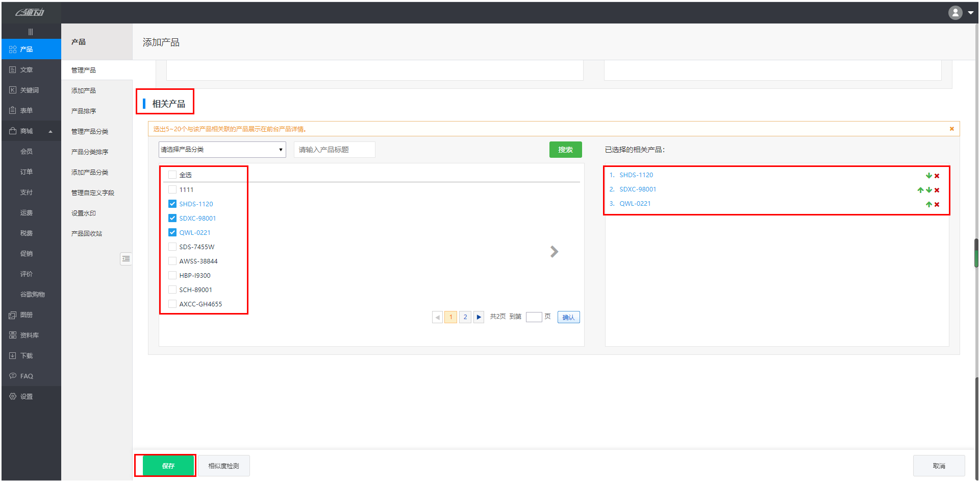Go to next page of product list
The image size is (980, 481).
point(479,317)
